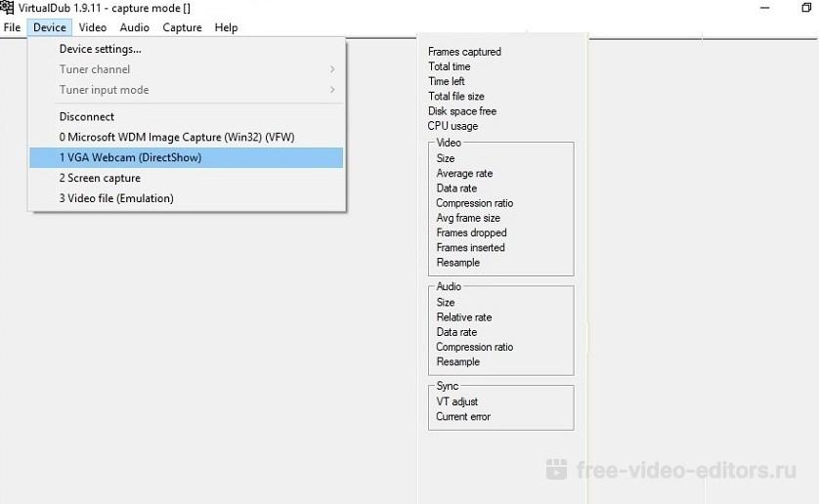
Task: Click the 'Frames dropped' label
Action: pos(471,232)
